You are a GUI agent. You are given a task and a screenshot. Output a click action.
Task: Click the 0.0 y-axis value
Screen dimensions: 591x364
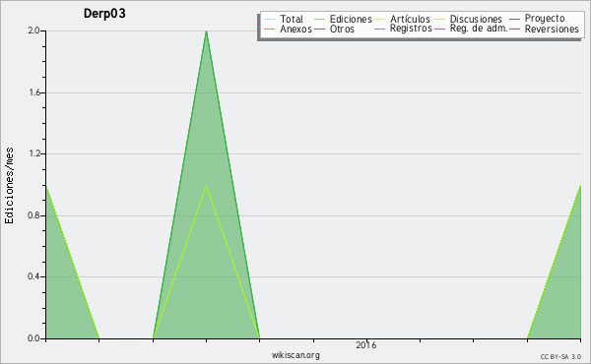pos(33,338)
